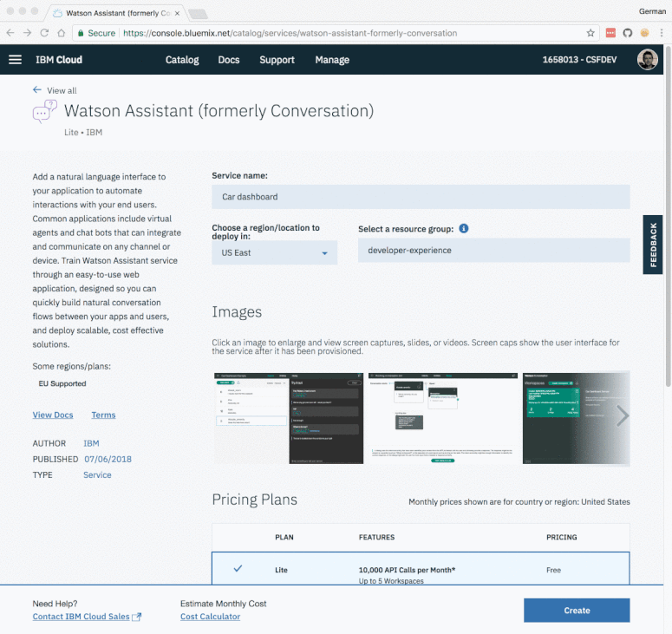The width and height of the screenshot is (672, 634).
Task: Click the IBM Cloud logo text
Action: [x=59, y=60]
